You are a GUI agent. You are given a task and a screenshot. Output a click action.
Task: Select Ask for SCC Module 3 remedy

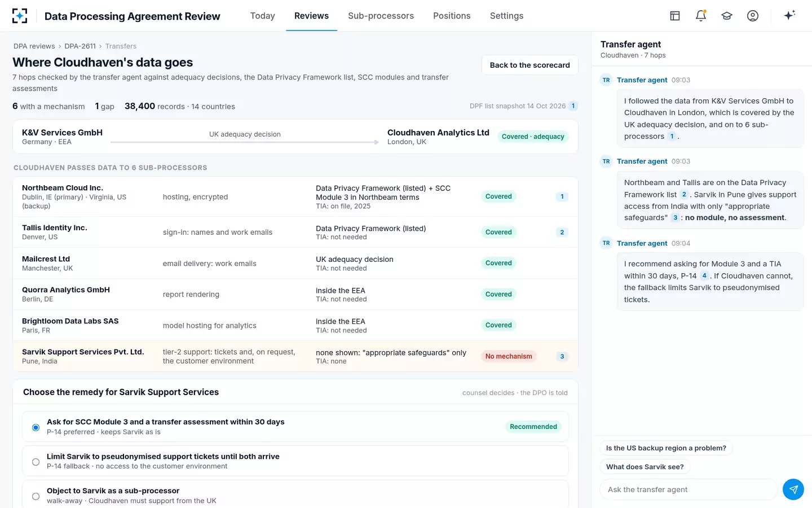(x=36, y=427)
